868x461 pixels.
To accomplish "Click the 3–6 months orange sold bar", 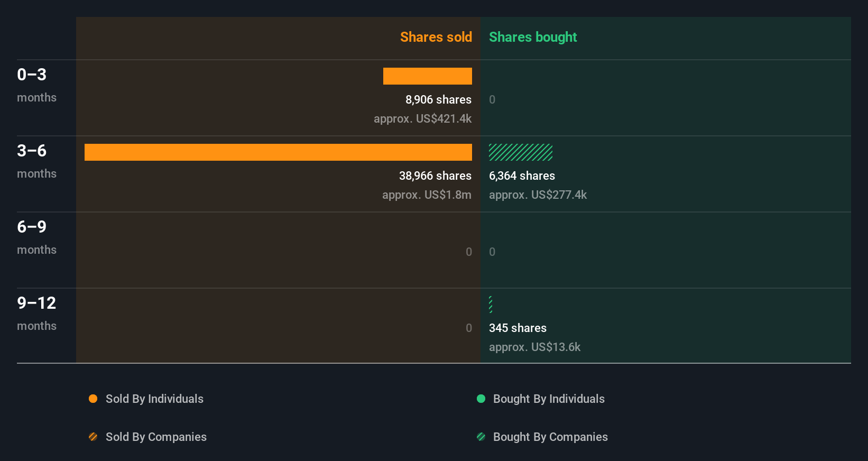I will [278, 152].
